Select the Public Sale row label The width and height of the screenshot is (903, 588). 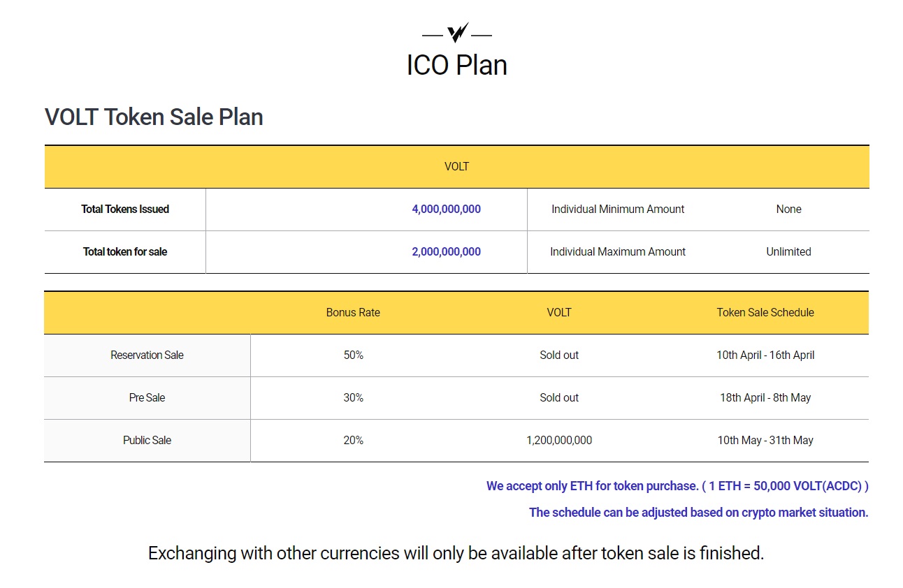point(147,440)
